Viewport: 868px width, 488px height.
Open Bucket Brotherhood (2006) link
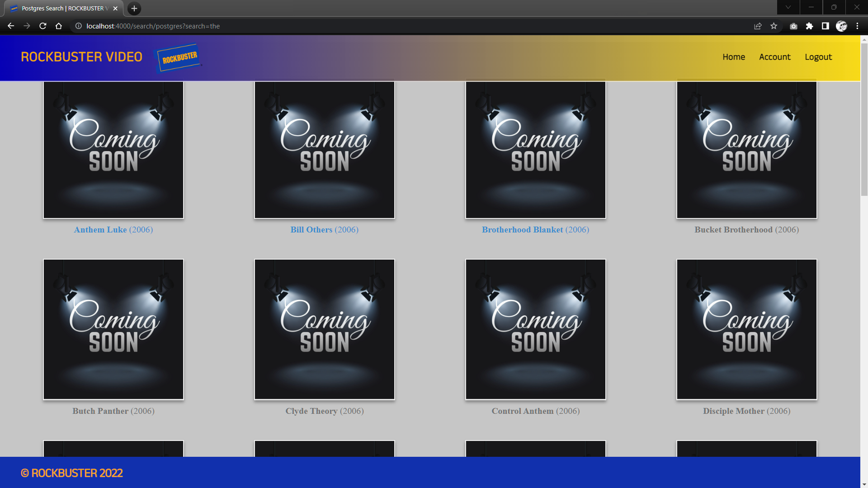pos(747,230)
